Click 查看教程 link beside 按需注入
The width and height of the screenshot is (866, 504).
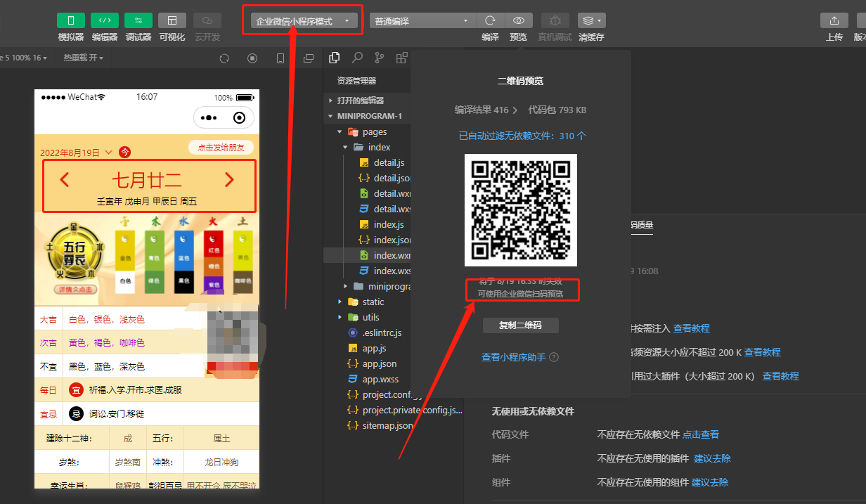[692, 328]
